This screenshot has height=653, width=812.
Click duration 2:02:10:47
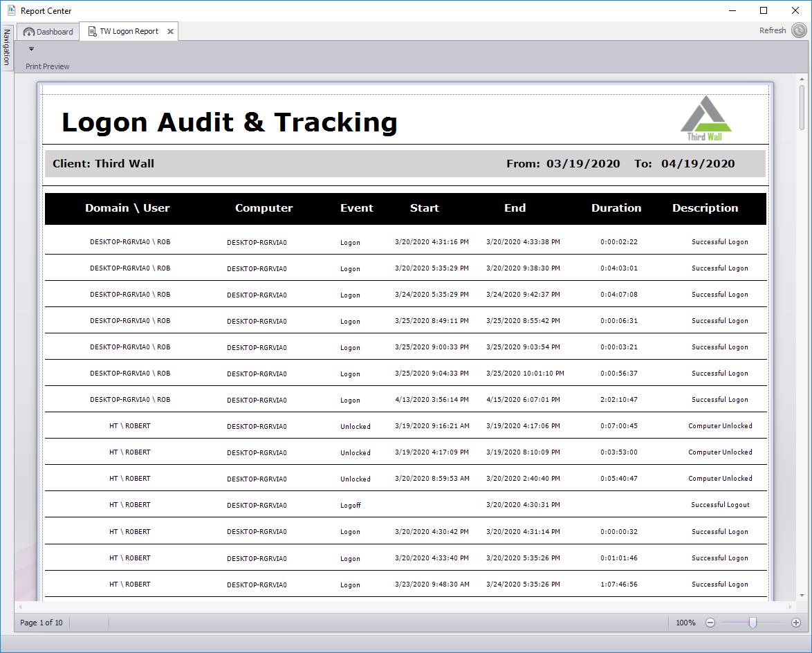pyautogui.click(x=619, y=400)
